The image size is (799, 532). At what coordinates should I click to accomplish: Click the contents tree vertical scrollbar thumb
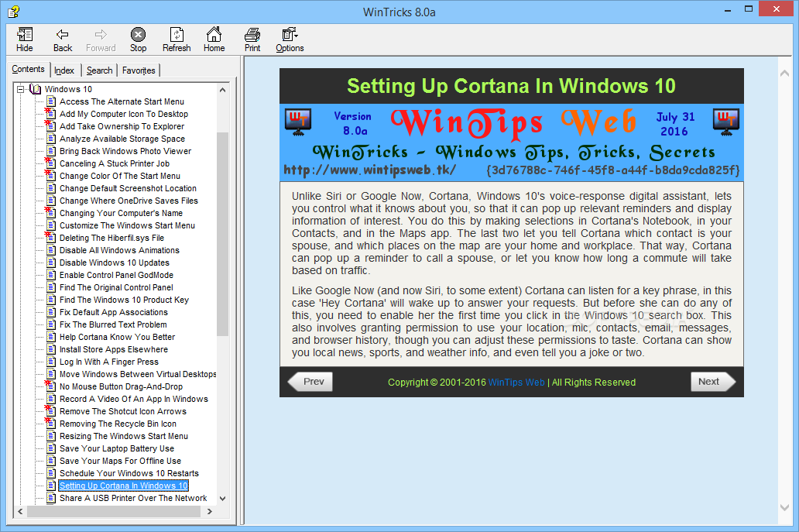point(223,234)
